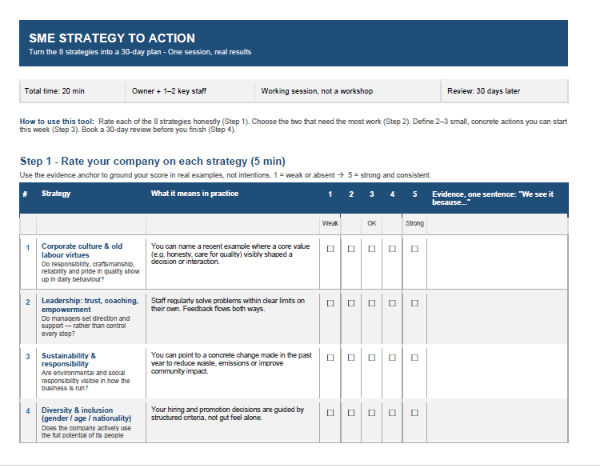Mark rating 1 for Sustainability & responsibility
The image size is (600, 466).
pos(330,357)
